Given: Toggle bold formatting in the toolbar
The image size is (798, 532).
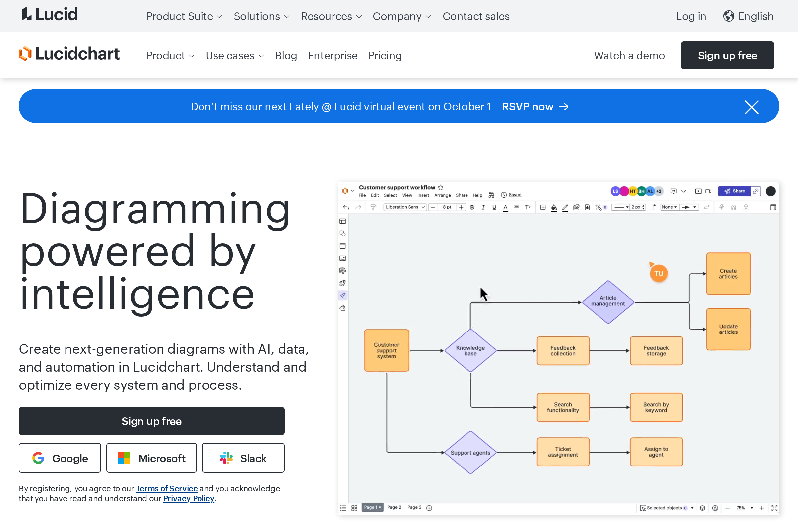Looking at the screenshot, I should click(x=472, y=207).
